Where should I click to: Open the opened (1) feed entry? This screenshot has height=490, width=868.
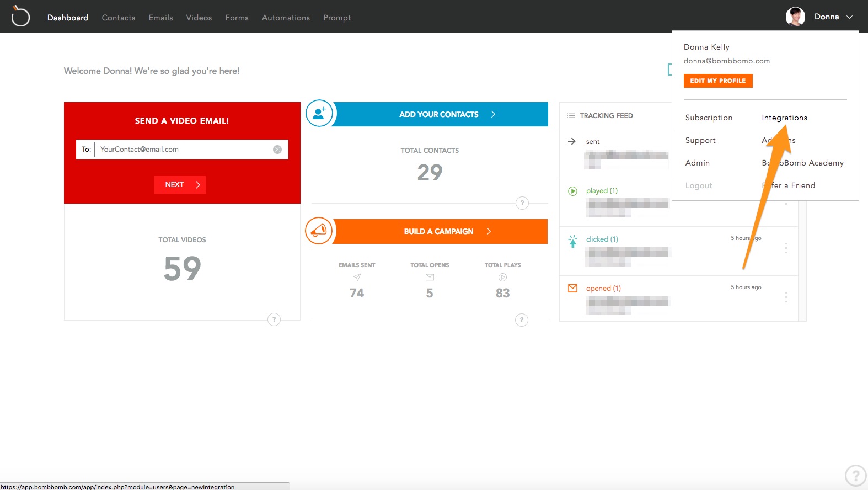pyautogui.click(x=603, y=289)
